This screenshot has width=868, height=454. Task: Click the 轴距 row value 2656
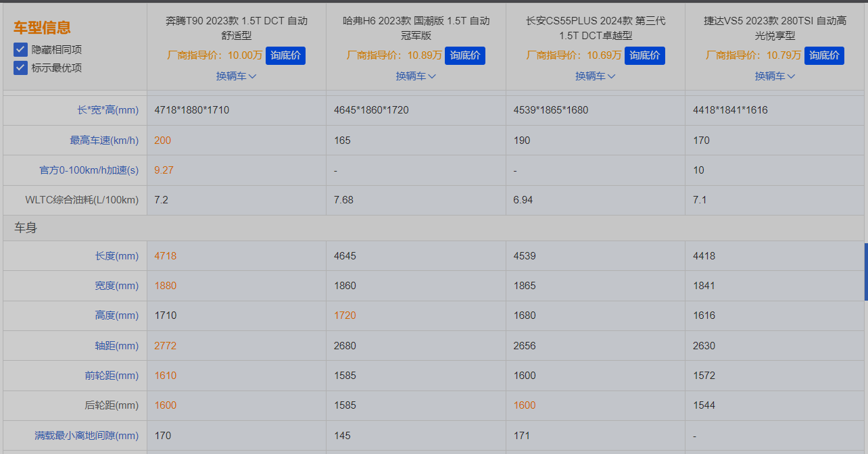[x=525, y=346]
